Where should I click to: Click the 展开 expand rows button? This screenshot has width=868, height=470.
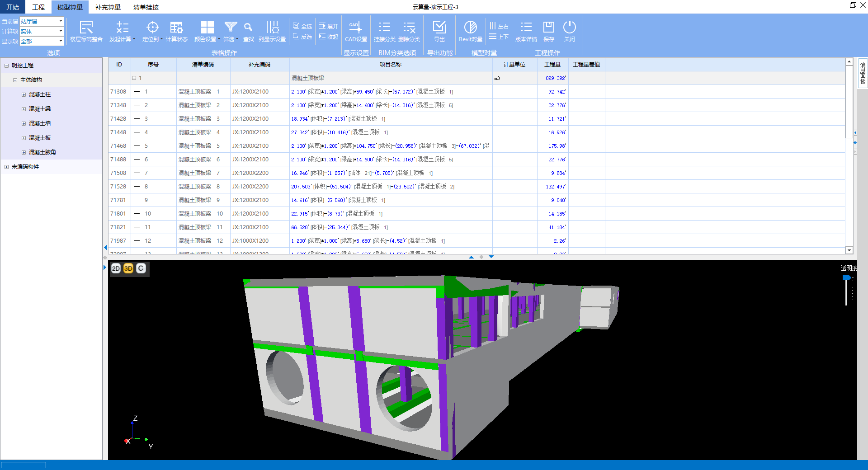(x=329, y=26)
